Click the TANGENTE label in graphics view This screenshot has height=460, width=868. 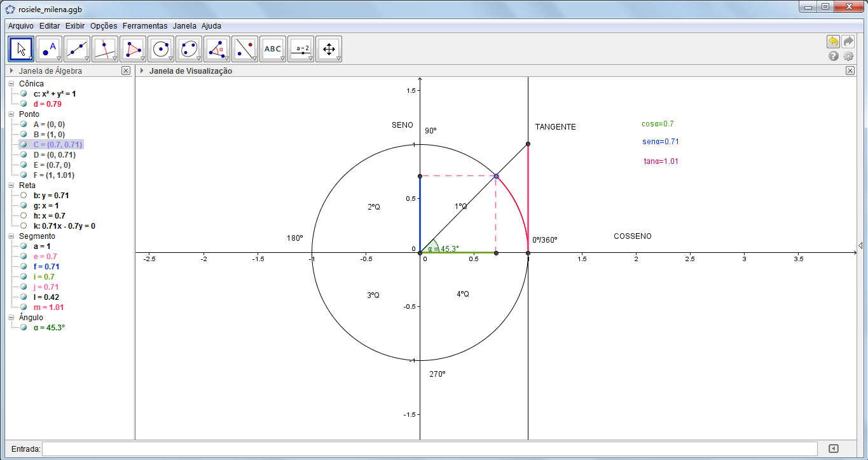point(555,127)
